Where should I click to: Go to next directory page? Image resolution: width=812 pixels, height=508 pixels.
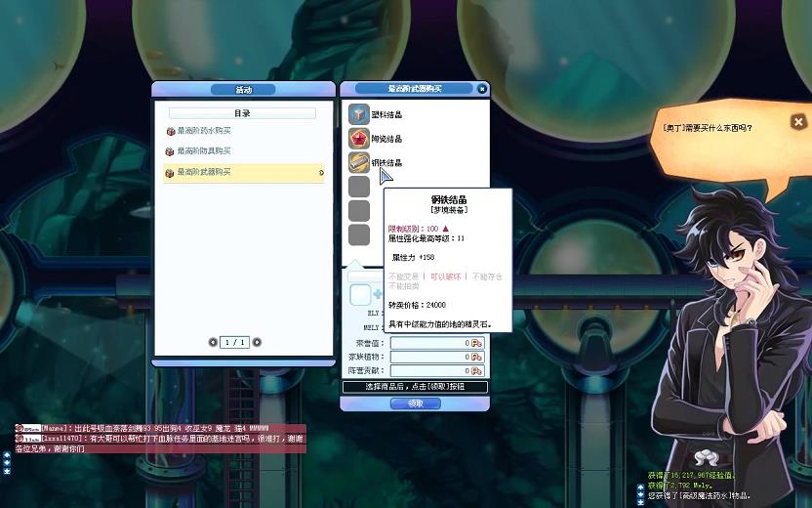tap(257, 342)
